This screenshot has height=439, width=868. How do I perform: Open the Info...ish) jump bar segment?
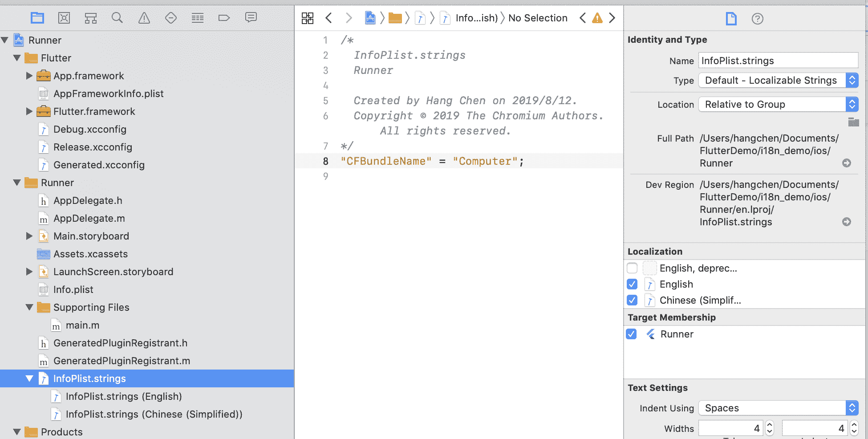pos(477,18)
